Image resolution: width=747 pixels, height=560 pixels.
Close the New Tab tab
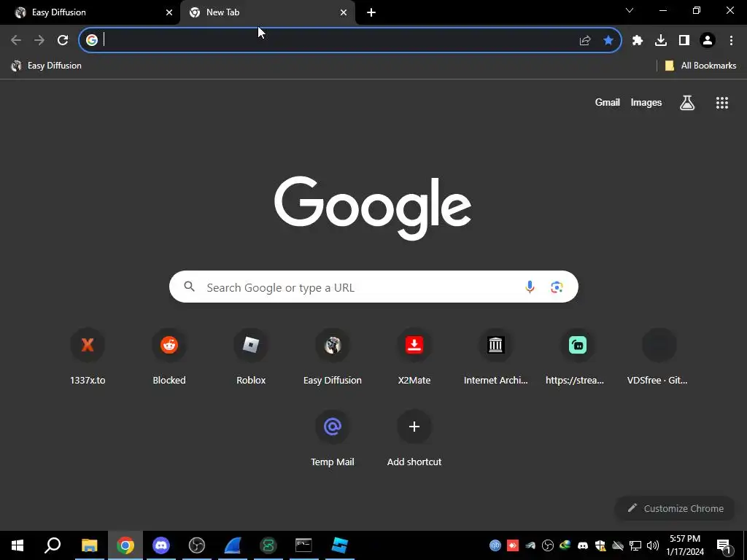point(344,12)
